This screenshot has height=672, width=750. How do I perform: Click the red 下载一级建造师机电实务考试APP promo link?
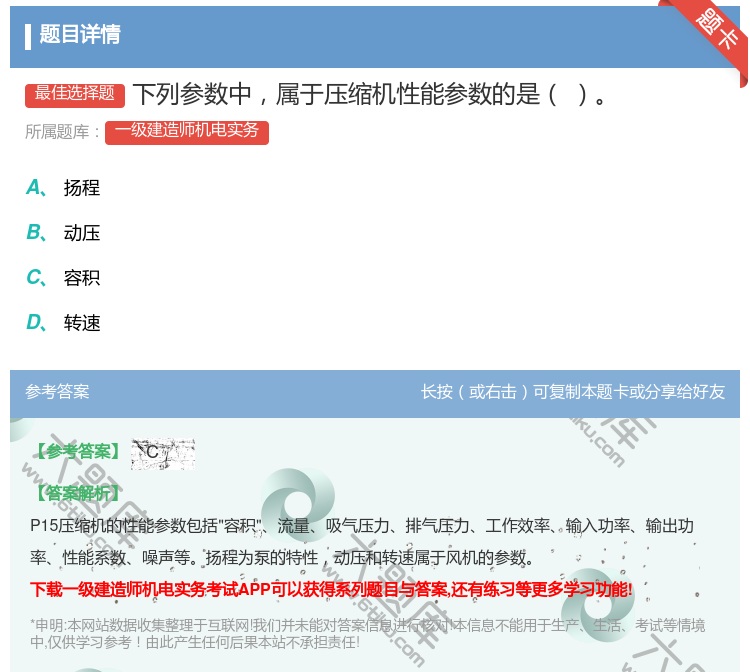(331, 589)
